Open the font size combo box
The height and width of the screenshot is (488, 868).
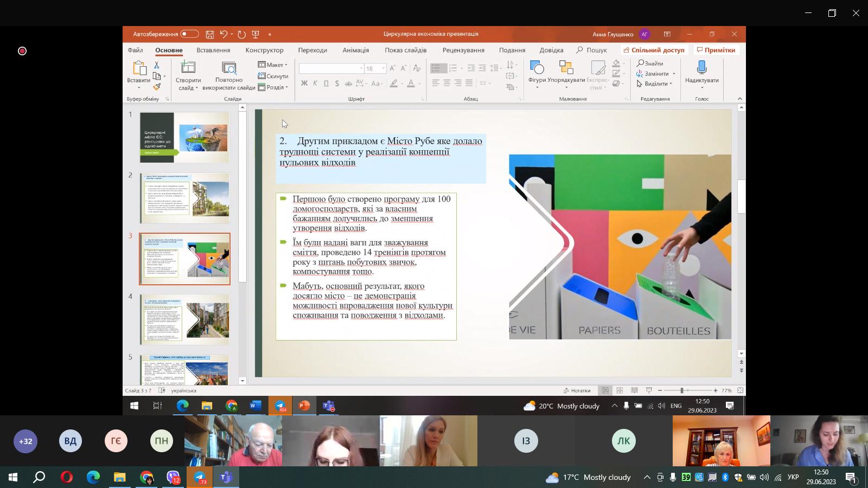(374, 68)
